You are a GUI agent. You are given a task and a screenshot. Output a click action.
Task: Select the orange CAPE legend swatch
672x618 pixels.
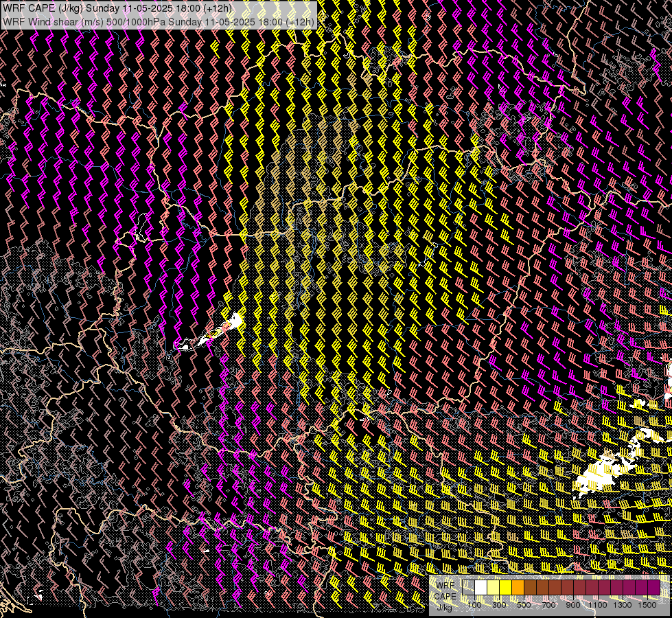[x=518, y=587]
